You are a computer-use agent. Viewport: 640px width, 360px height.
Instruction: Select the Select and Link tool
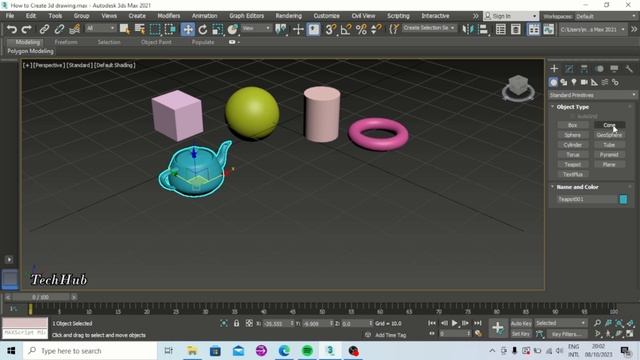click(x=44, y=29)
